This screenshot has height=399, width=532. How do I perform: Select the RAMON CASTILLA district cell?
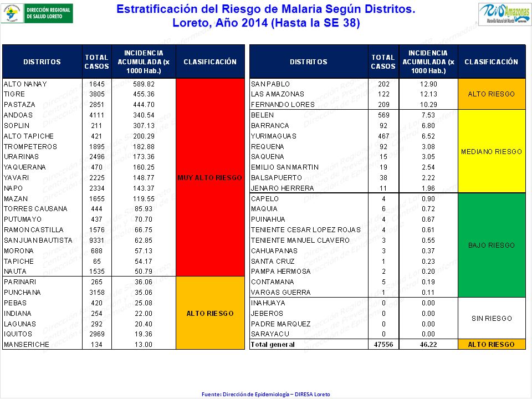(x=43, y=229)
